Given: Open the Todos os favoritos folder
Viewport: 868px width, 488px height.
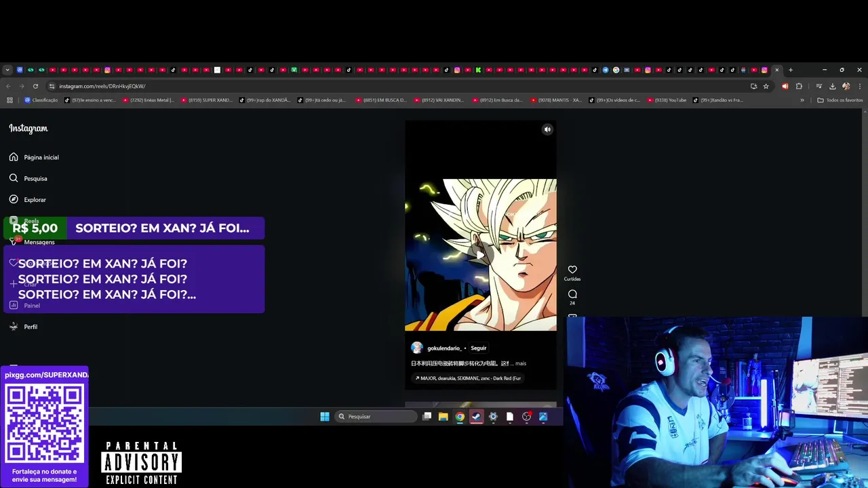Looking at the screenshot, I should [x=840, y=100].
